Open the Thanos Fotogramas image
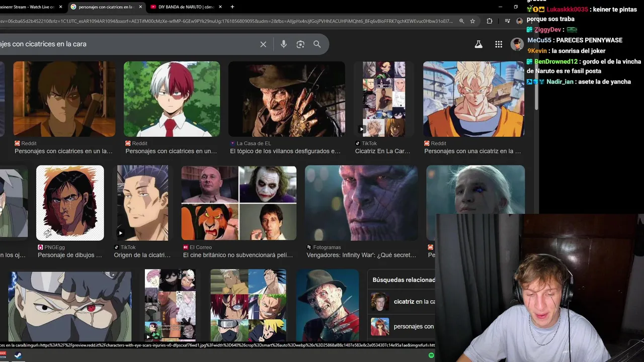Screen dimensions: 644x362 (x=361, y=203)
